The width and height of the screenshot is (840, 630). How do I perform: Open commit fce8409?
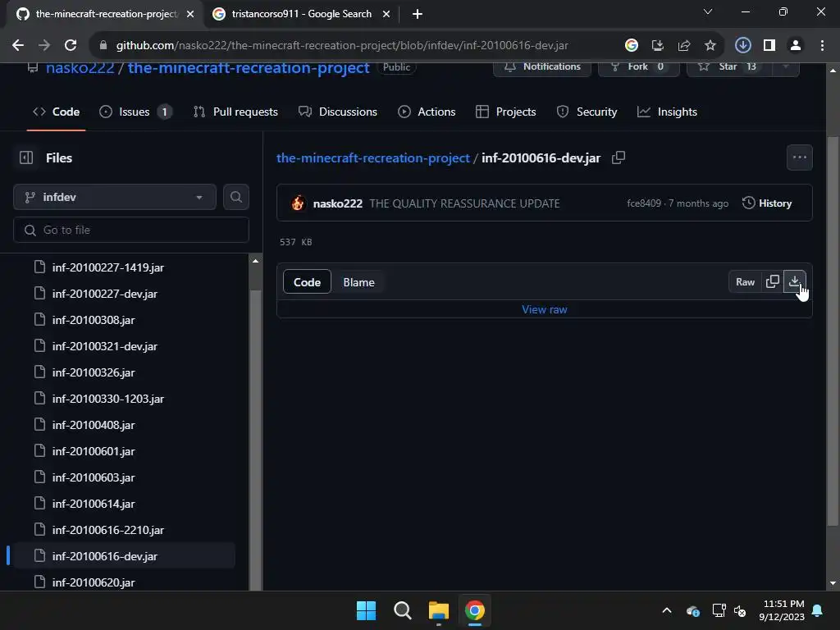(644, 203)
